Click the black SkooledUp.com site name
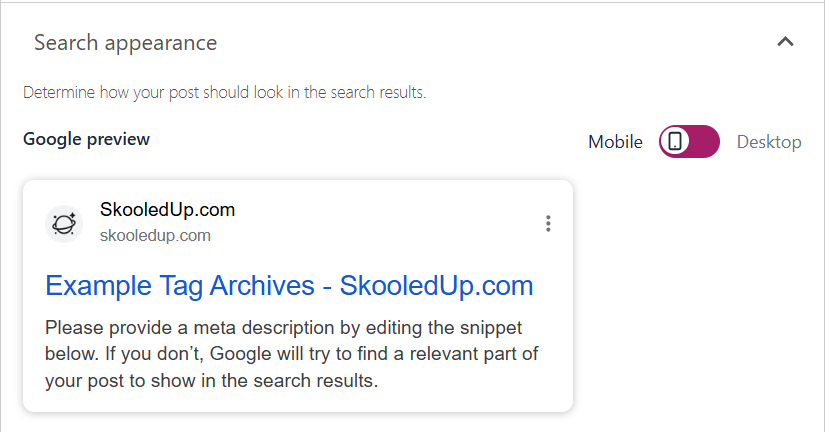This screenshot has height=432, width=826. point(167,210)
